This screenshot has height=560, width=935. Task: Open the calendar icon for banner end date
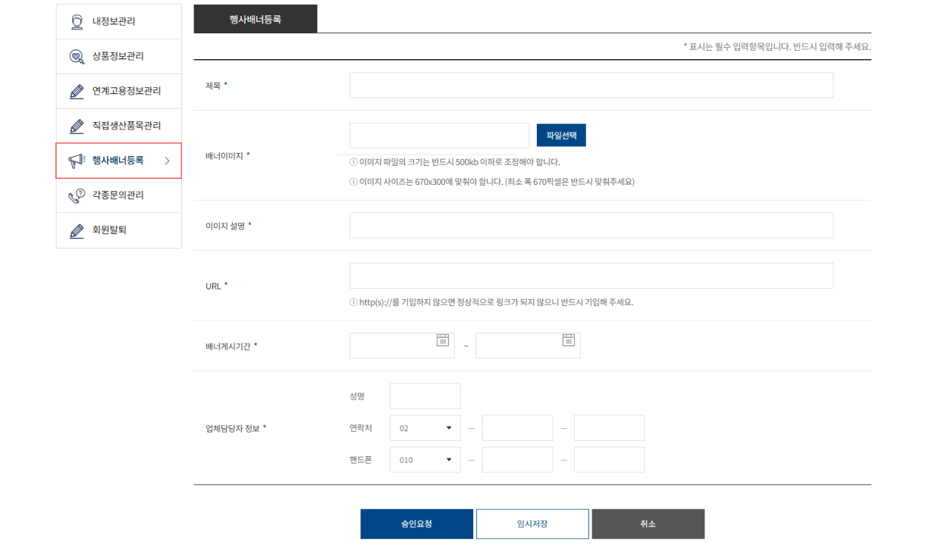(569, 340)
